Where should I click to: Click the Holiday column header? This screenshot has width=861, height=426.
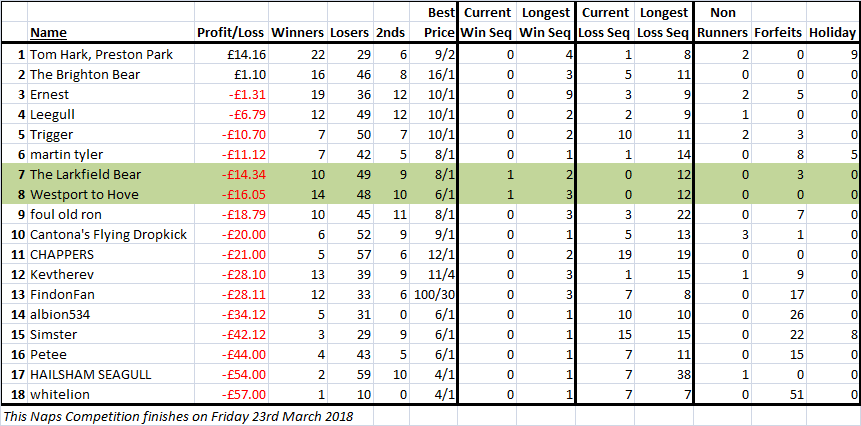point(832,33)
